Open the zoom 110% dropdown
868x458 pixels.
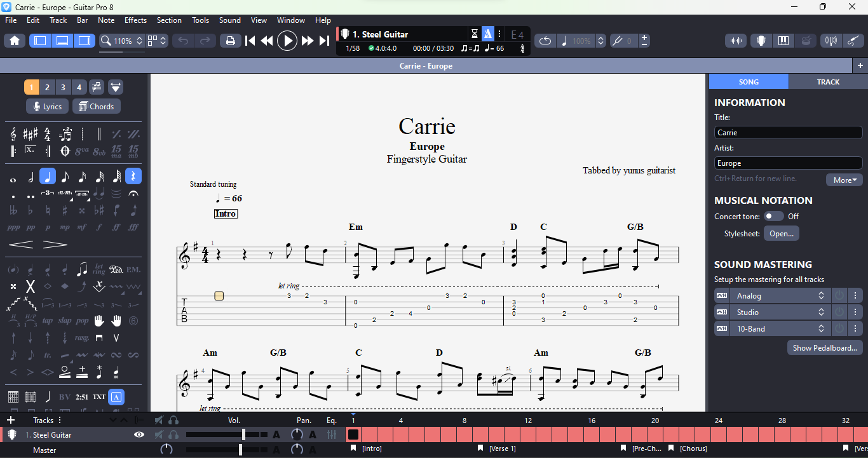122,41
